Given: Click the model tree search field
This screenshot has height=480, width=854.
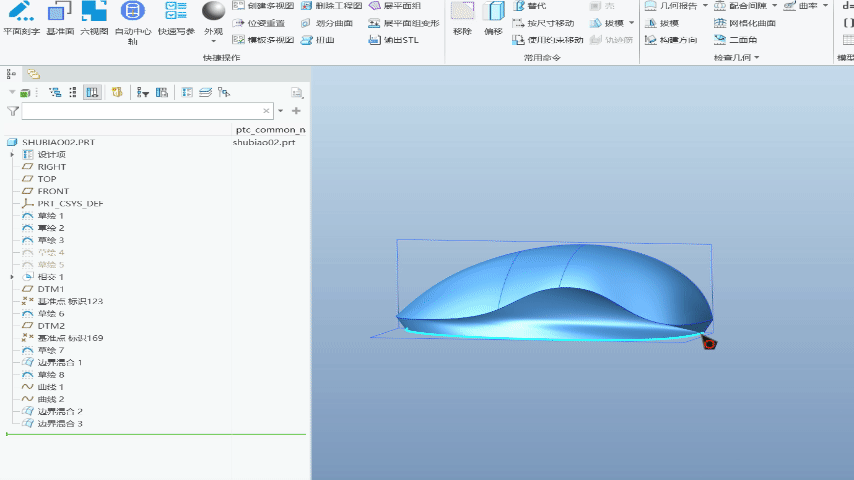Looking at the screenshot, I should (147, 111).
